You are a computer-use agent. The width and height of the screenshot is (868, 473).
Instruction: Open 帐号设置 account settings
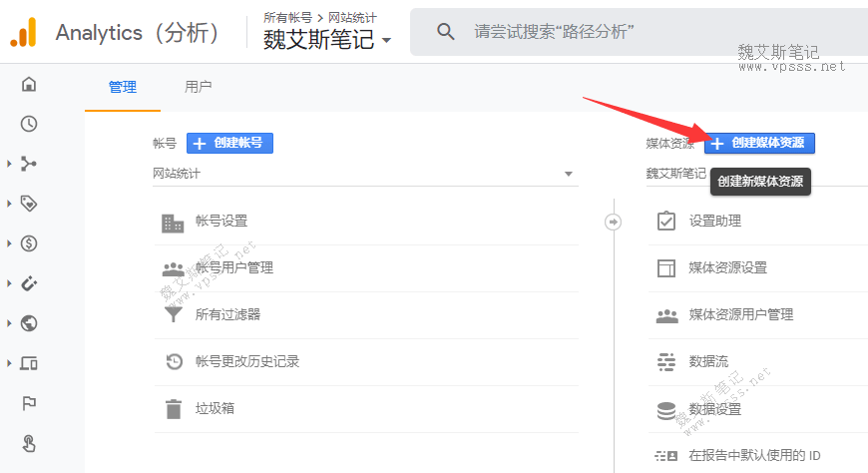pos(221,222)
